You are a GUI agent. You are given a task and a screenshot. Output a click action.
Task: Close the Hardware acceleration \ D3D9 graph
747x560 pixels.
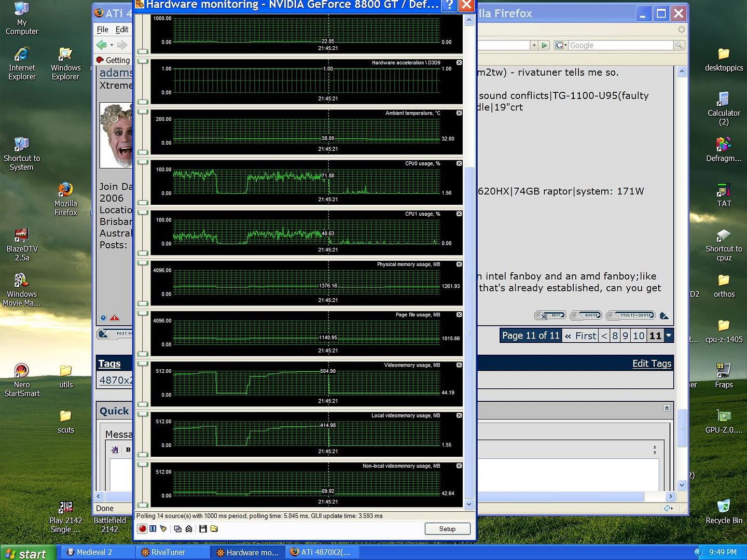click(x=459, y=63)
